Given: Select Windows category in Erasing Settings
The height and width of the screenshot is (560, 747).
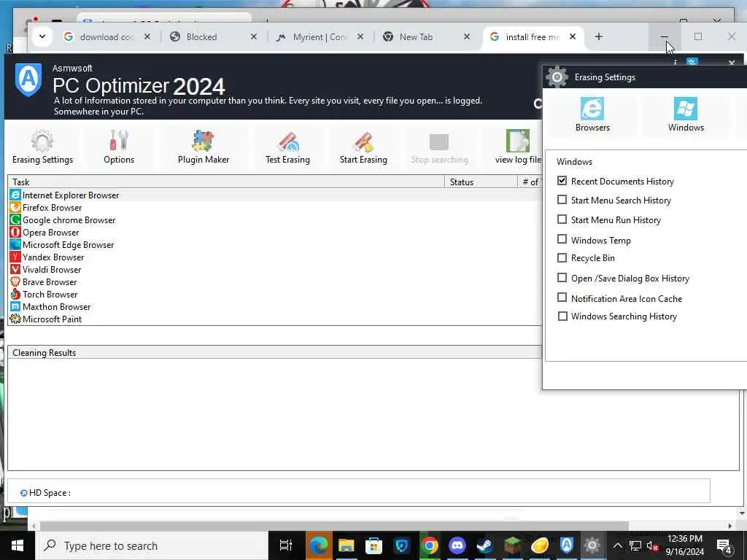Looking at the screenshot, I should tap(686, 114).
